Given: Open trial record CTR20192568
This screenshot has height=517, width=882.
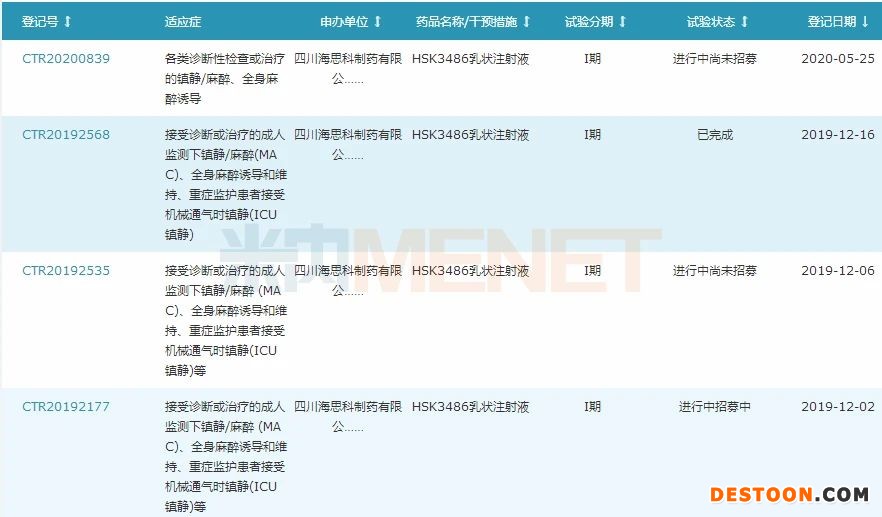Looking at the screenshot, I should [x=66, y=135].
